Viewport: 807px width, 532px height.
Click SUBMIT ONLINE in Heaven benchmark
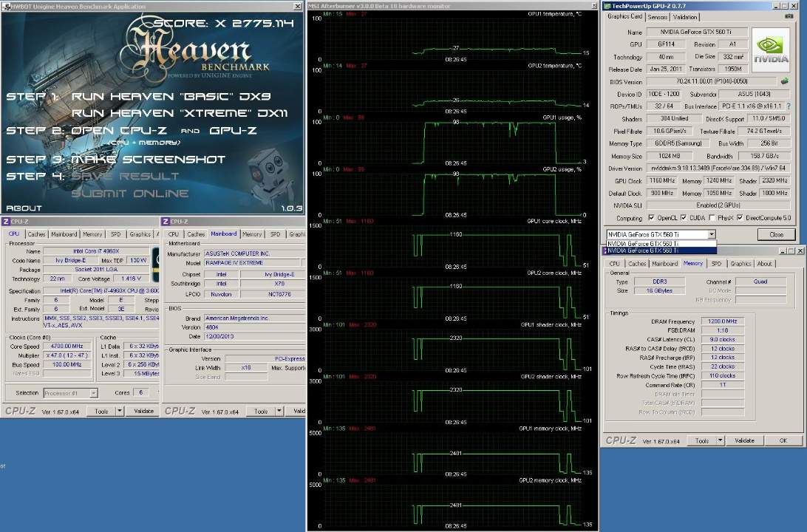130,193
